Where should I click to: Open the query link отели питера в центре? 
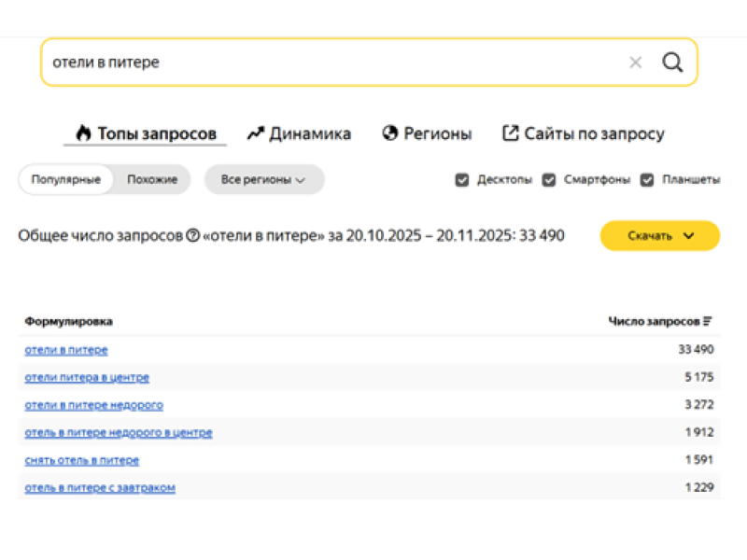tap(86, 377)
